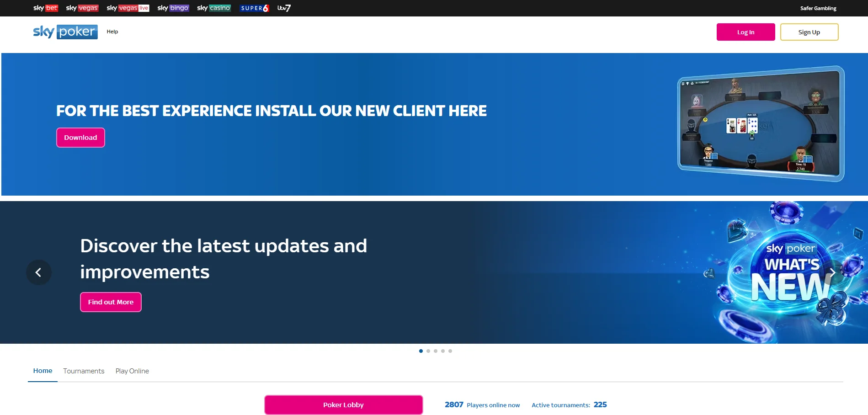
Task: Open the Sky Bingo logo link
Action: [173, 8]
